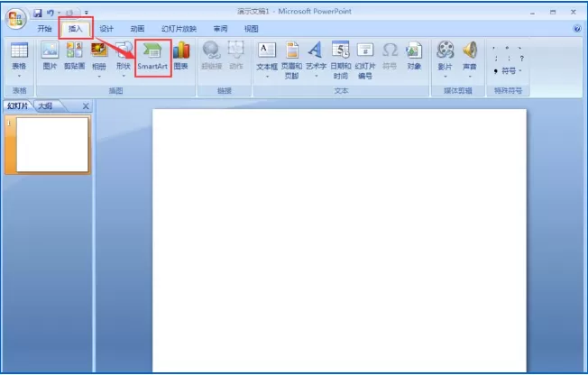The width and height of the screenshot is (588, 375).
Task: Open the Undo history dropdown arrow
Action: (60, 14)
